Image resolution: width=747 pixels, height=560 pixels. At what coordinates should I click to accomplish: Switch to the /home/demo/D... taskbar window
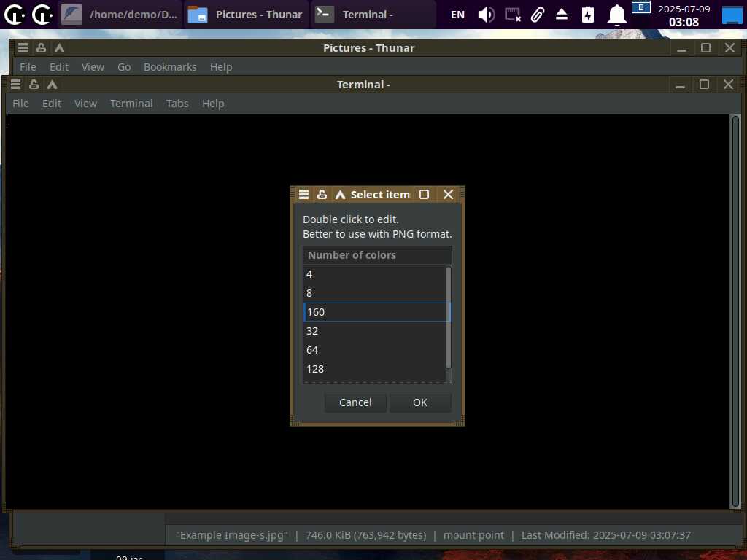[x=120, y=15]
